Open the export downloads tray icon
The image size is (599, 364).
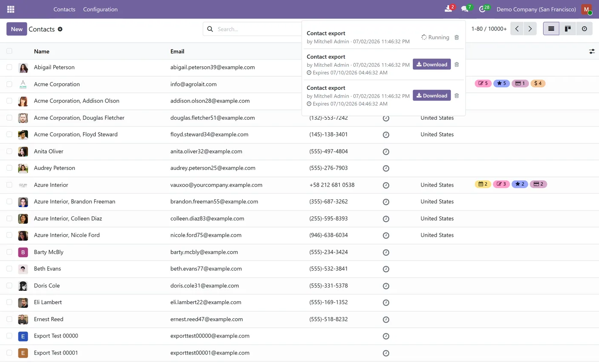coord(448,9)
